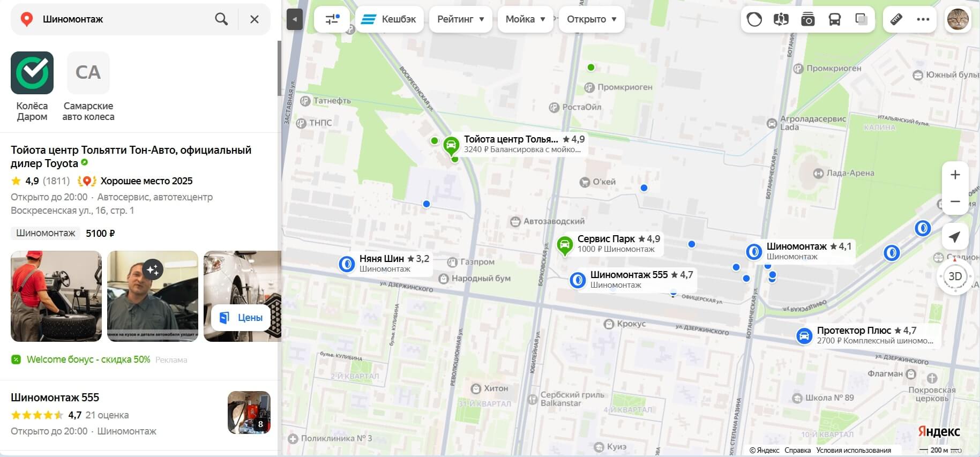Select the Шиномонтаж 555 map marker

[x=578, y=280]
